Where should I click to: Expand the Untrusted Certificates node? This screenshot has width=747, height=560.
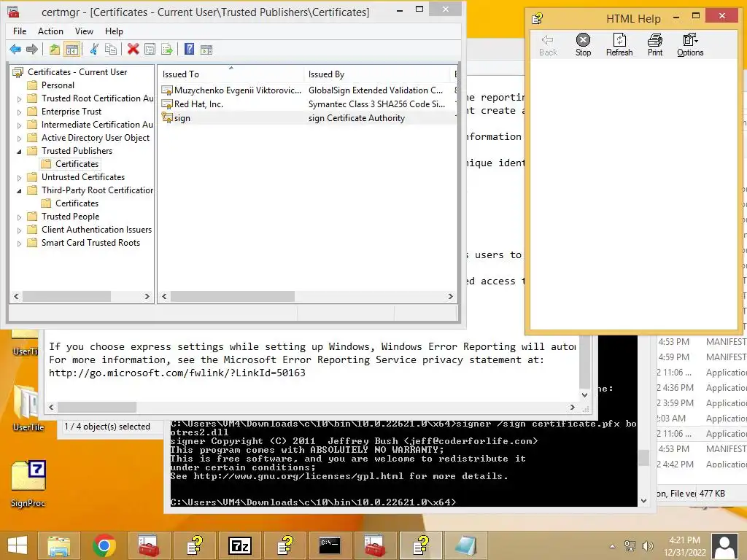pyautogui.click(x=19, y=178)
